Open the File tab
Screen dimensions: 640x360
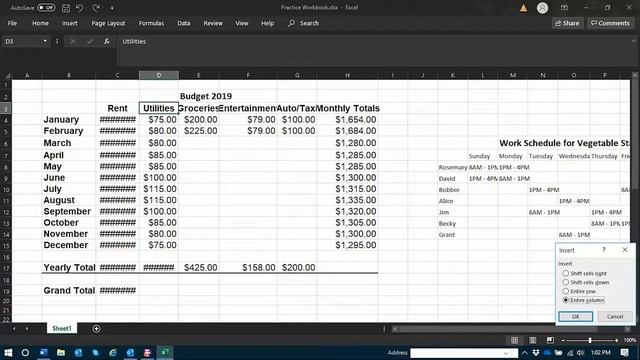12,23
